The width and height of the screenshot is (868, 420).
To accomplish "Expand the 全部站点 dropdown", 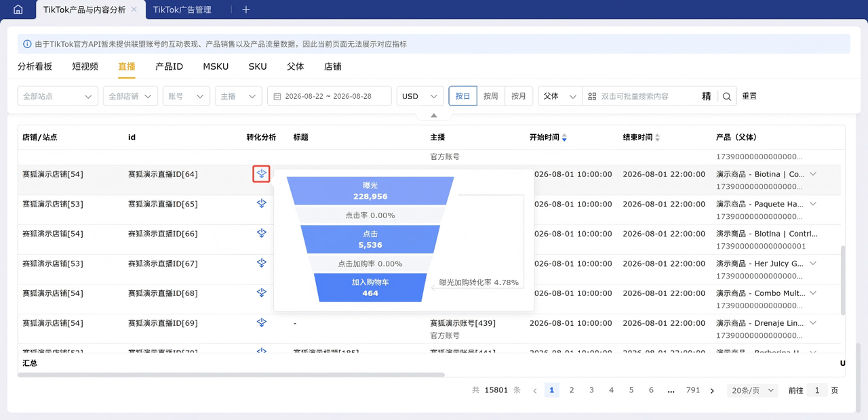I will [58, 96].
